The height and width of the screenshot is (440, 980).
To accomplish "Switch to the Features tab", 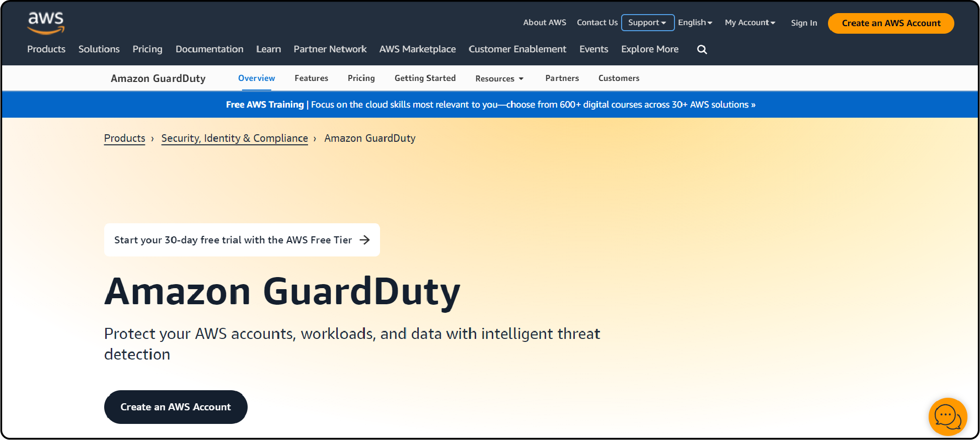I will 312,78.
